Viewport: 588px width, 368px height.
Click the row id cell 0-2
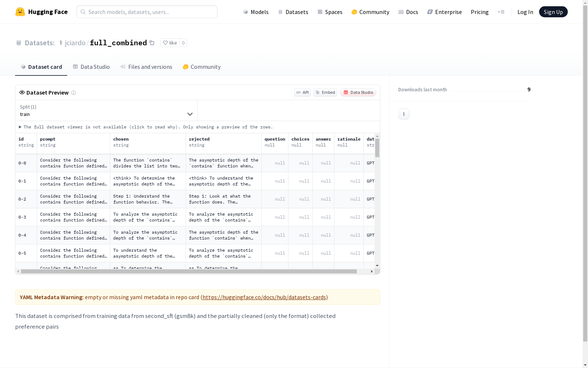[x=26, y=199]
